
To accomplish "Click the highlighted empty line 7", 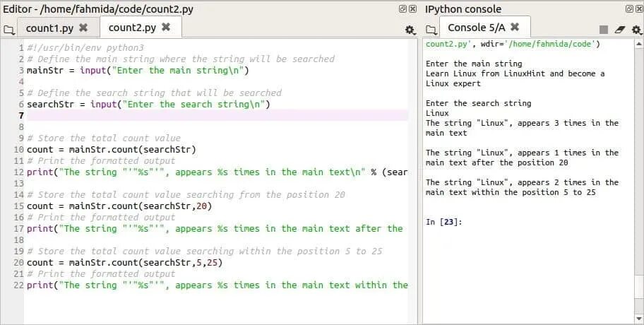I will 217,115.
